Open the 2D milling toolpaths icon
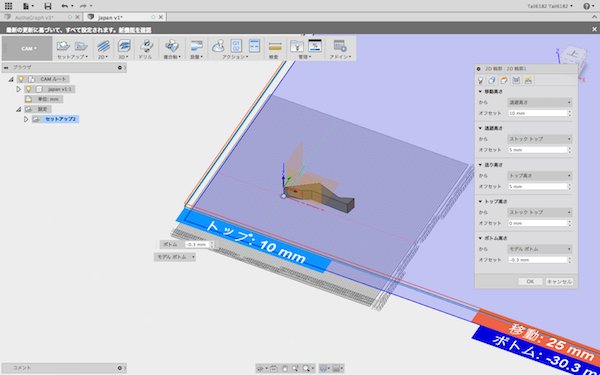Screen dimensions: 600x375 point(103,46)
